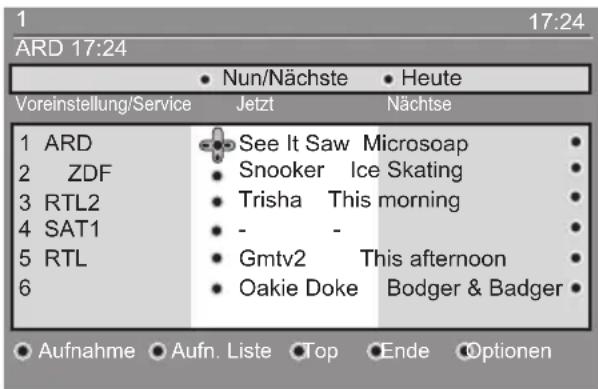The height and width of the screenshot is (389, 598).
Task: Open the Oakie Doke programme entry
Action: click(x=299, y=288)
